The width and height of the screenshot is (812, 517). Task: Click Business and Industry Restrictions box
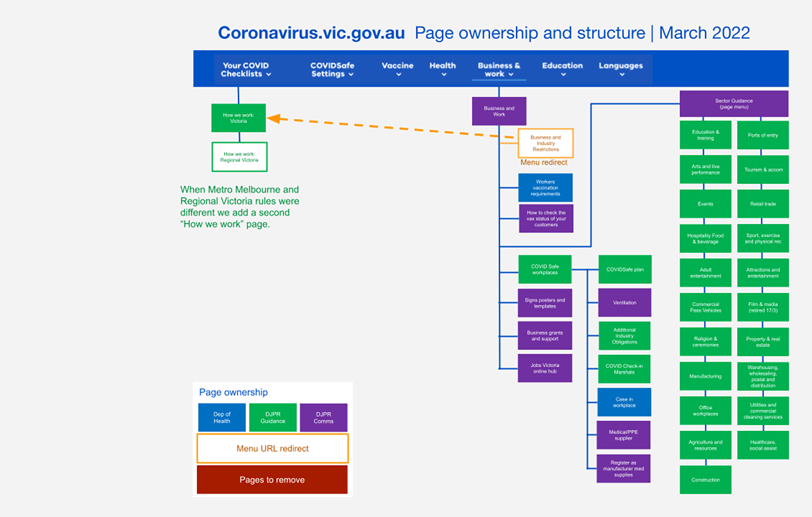point(545,143)
